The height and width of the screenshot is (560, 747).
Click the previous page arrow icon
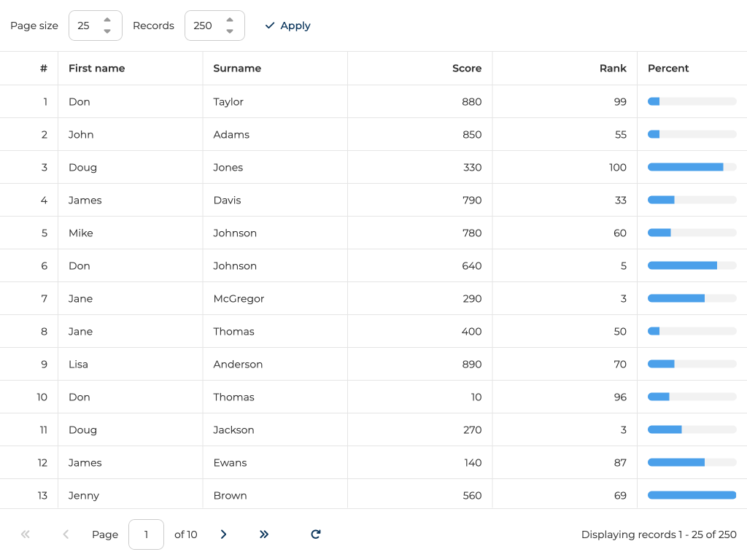(x=66, y=534)
